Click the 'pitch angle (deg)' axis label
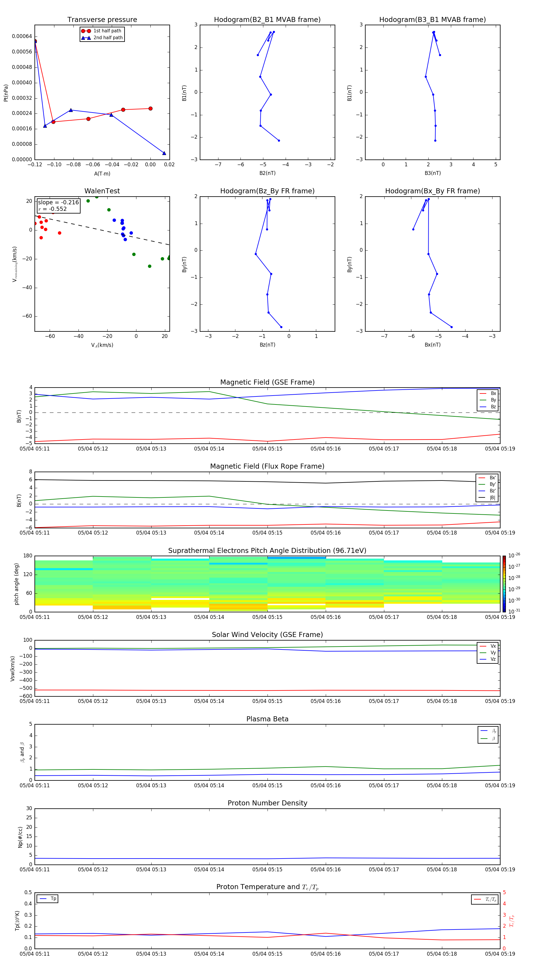The width and height of the screenshot is (535, 980). pos(16,584)
